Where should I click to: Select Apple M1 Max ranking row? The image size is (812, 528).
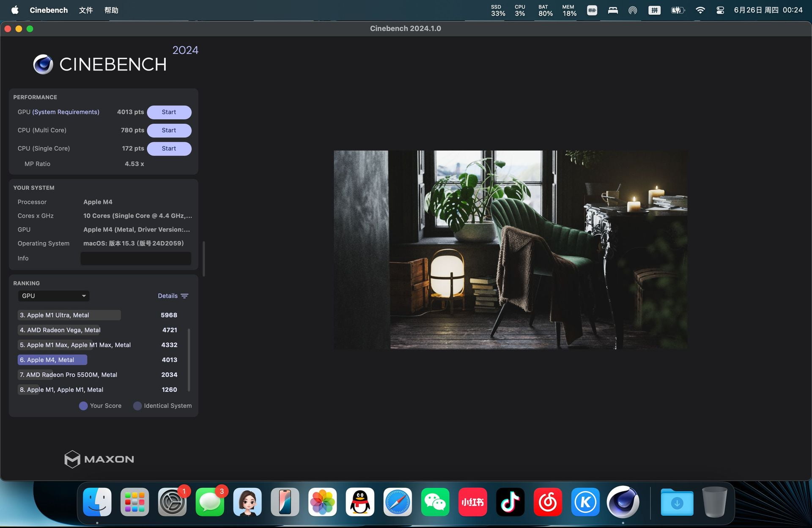98,345
